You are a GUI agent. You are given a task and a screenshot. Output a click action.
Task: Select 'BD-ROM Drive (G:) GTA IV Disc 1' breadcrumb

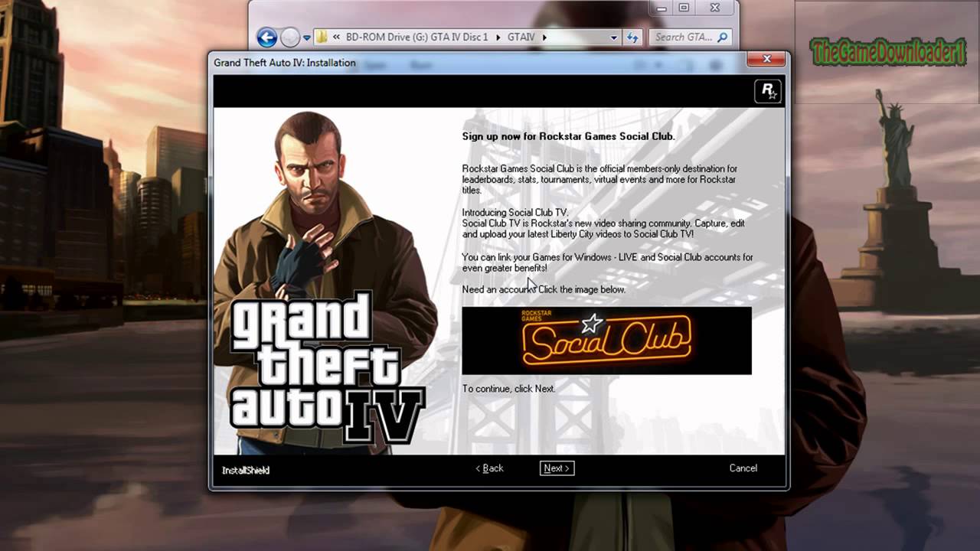click(416, 37)
